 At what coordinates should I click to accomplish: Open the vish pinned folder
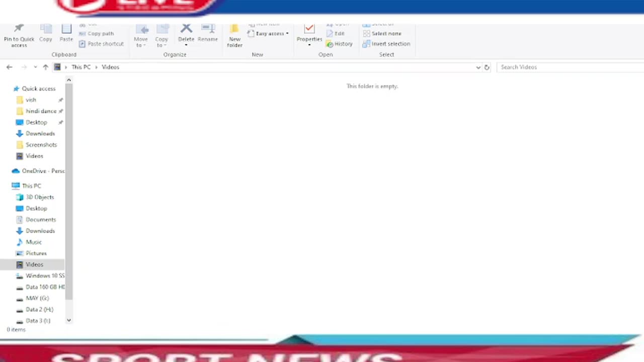31,100
